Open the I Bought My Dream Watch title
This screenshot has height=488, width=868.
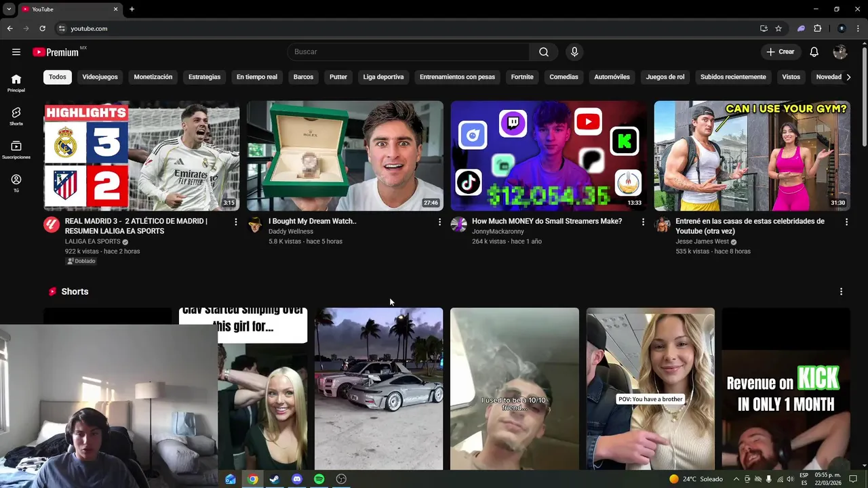313,221
